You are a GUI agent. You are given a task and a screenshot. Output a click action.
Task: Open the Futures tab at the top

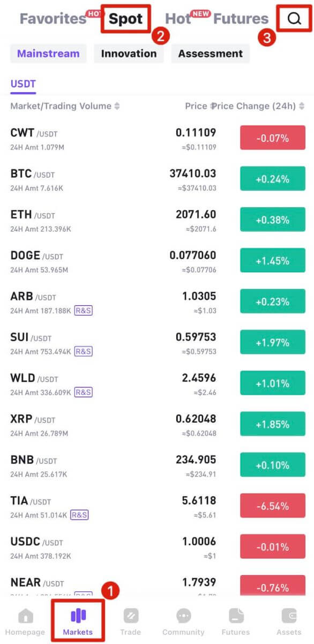pos(241,18)
